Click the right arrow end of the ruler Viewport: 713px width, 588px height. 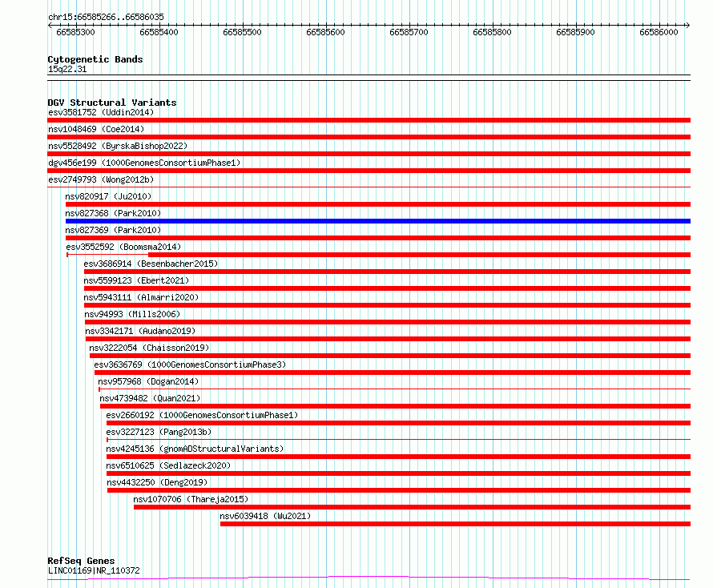pos(688,26)
